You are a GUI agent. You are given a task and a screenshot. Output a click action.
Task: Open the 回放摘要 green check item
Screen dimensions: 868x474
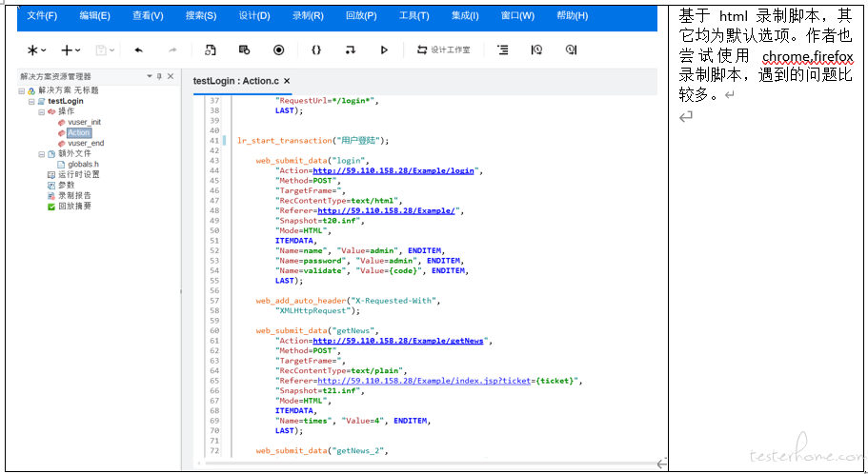pos(74,205)
